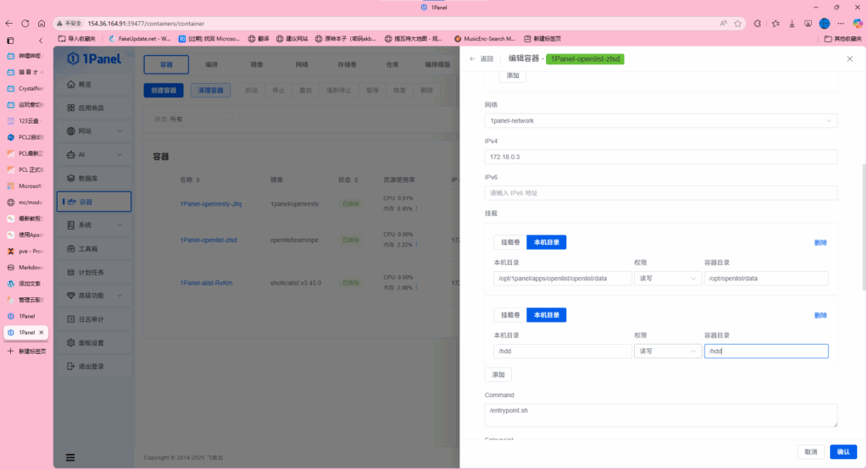The image size is (868, 470).
Task: Open the browser profile avatar
Action: (824, 23)
